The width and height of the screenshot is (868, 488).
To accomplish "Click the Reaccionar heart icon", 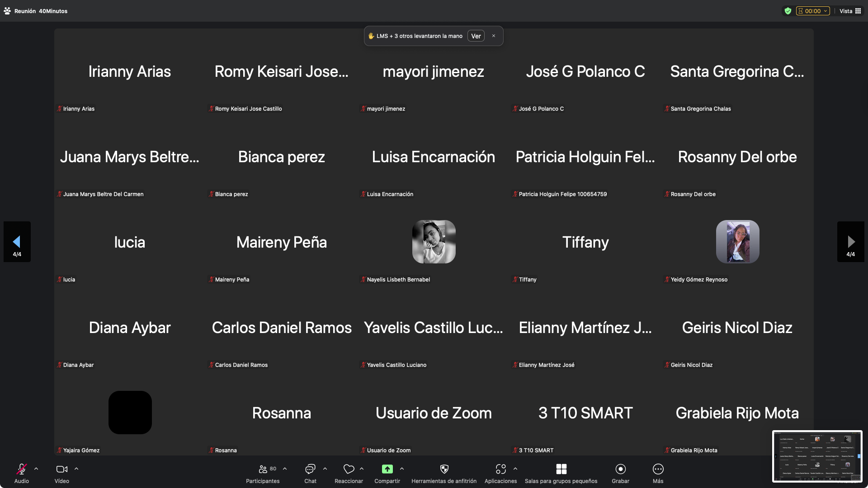I will [x=349, y=469].
